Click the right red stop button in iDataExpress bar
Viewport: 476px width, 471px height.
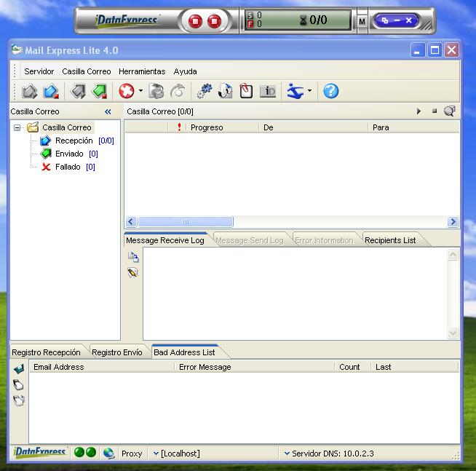click(x=215, y=21)
